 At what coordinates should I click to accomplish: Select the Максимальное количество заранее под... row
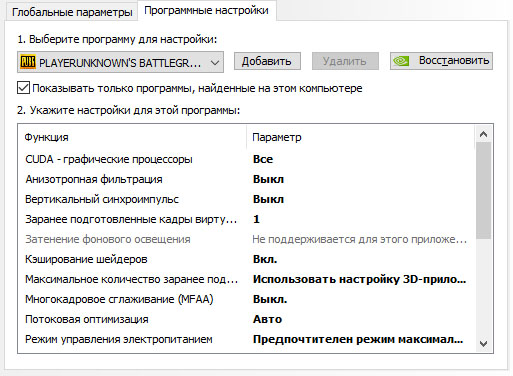(x=247, y=279)
